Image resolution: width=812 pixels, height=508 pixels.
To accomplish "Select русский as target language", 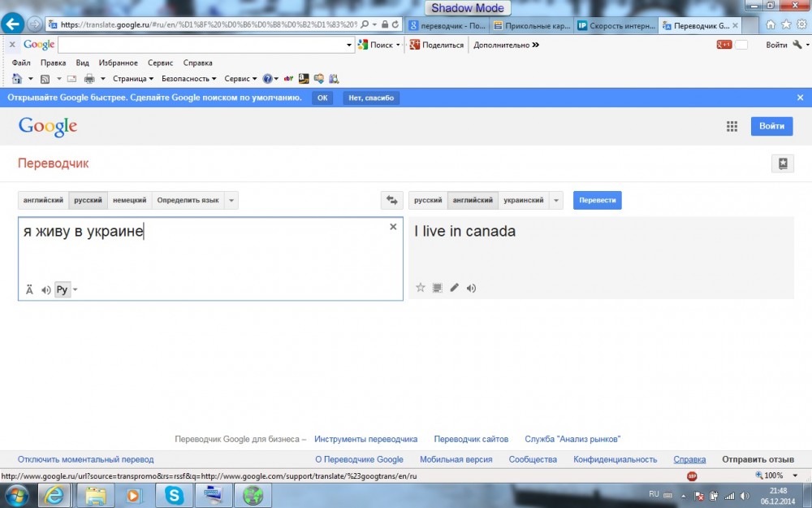I will 428,200.
